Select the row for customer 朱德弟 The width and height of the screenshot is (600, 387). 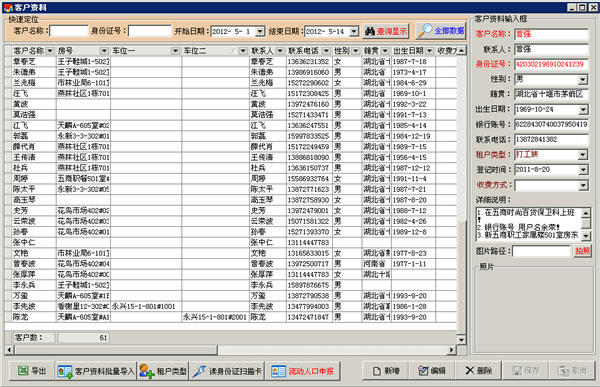tap(231, 72)
